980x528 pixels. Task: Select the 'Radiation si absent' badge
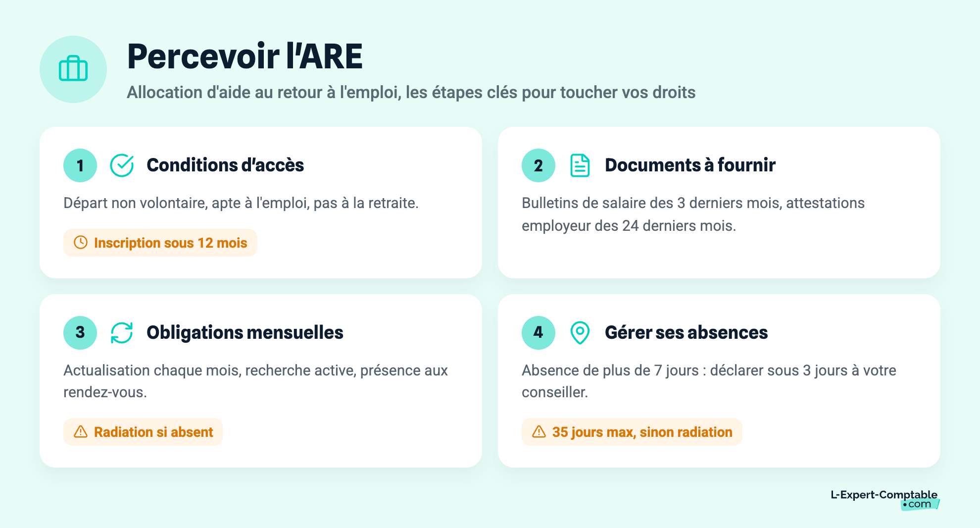(x=143, y=432)
